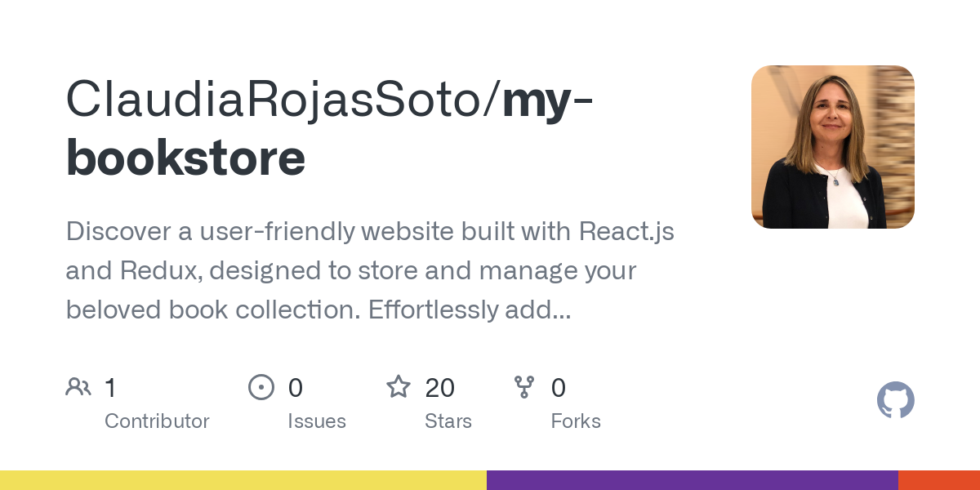This screenshot has height=490, width=980.
Task: Select the Contributor label
Action: [x=157, y=421]
